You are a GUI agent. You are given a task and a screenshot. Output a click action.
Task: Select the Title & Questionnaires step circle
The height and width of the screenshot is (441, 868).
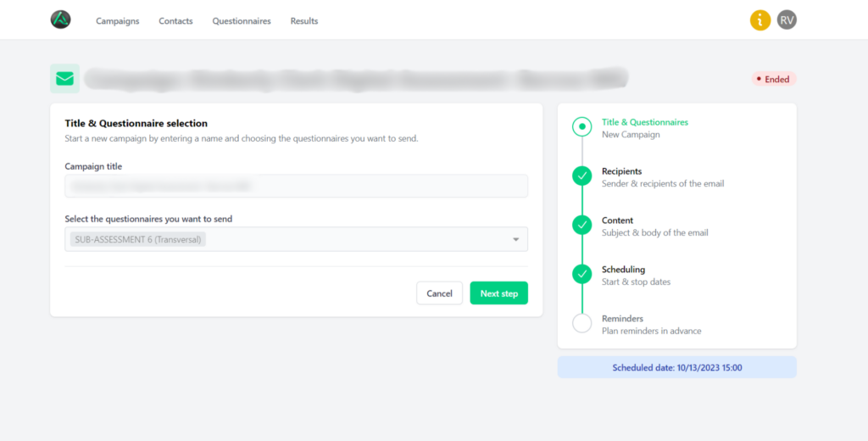581,127
